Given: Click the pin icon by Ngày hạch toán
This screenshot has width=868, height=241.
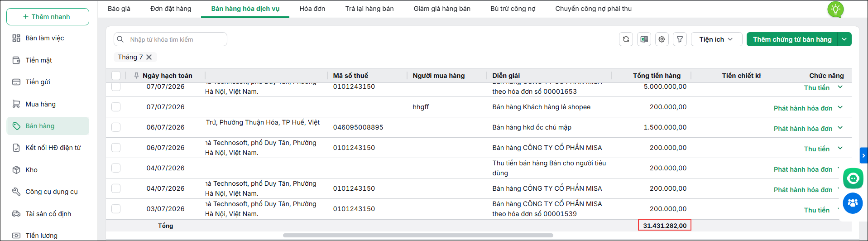Looking at the screenshot, I should click(136, 76).
